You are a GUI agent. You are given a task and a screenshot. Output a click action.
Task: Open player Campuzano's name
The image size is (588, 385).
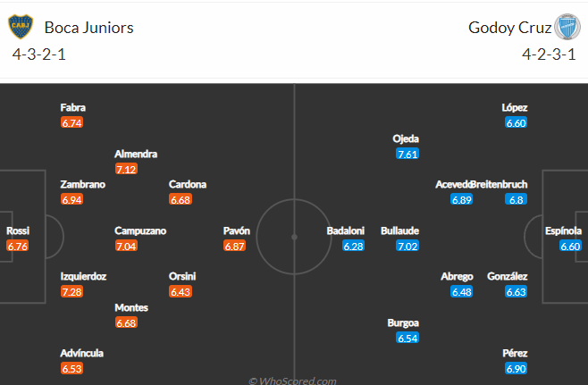pos(140,231)
